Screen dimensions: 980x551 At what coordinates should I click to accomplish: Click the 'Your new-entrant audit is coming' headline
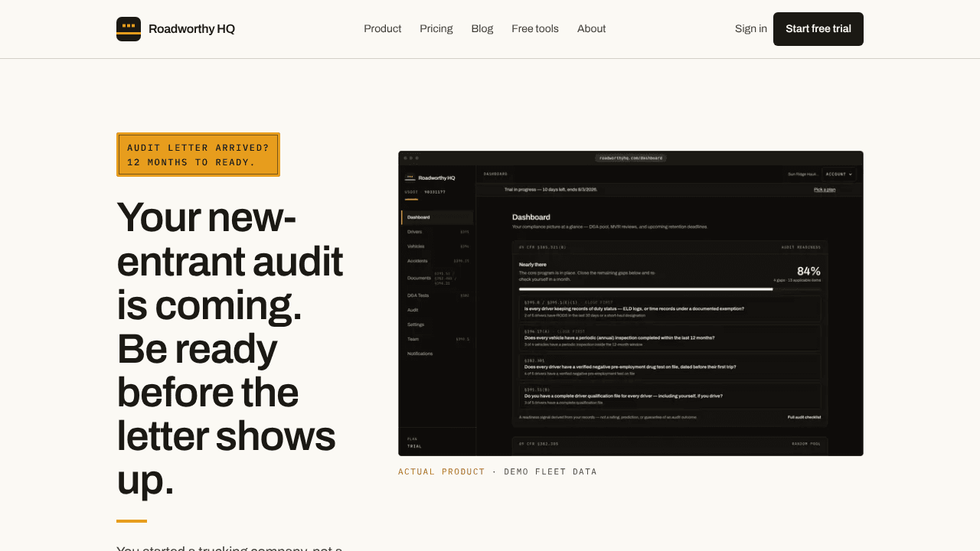(x=230, y=348)
